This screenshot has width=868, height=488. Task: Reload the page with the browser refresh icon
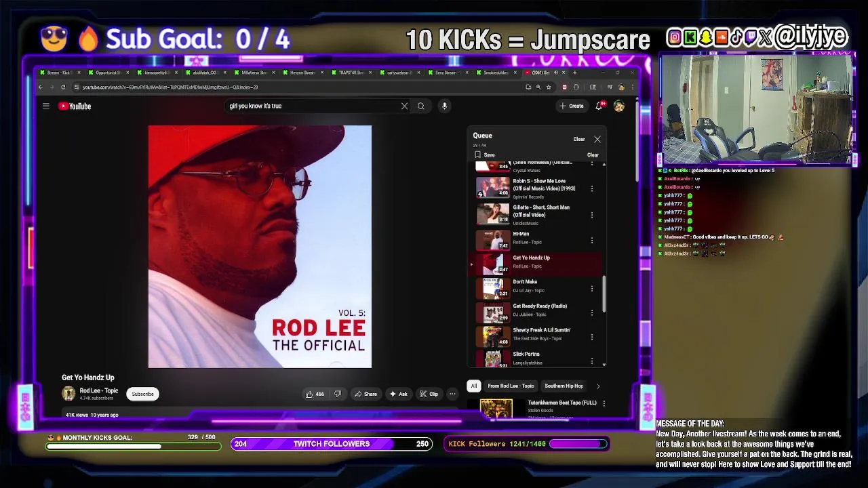63,87
